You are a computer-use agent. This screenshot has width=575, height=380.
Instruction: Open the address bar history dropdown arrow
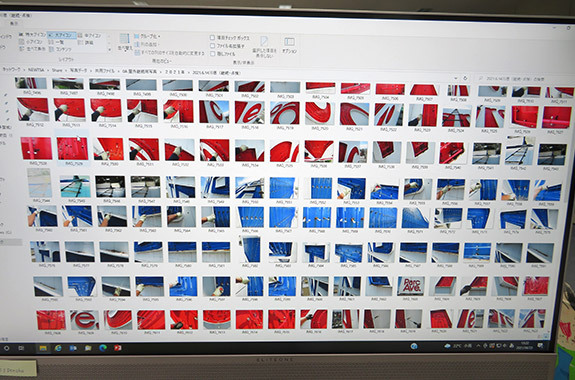[456, 78]
